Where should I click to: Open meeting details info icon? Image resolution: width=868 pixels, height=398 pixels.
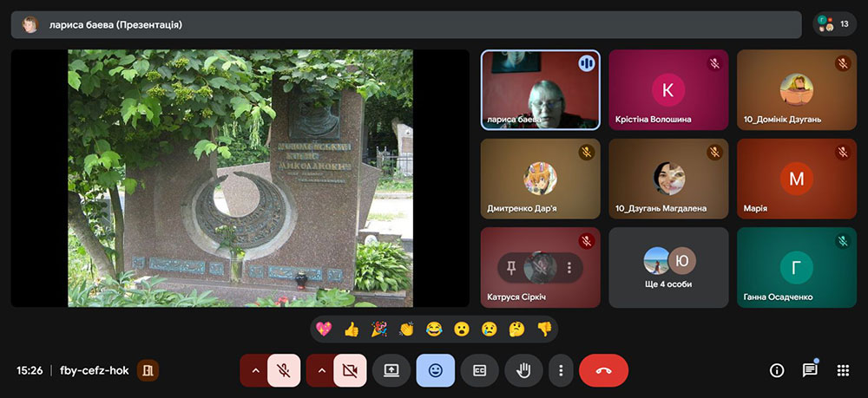pyautogui.click(x=777, y=370)
